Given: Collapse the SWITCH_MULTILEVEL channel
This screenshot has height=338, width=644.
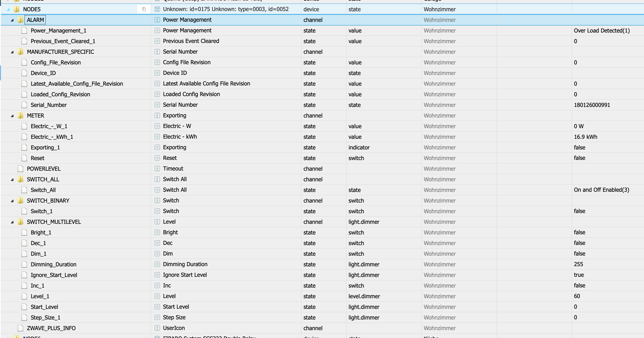Looking at the screenshot, I should (12, 222).
